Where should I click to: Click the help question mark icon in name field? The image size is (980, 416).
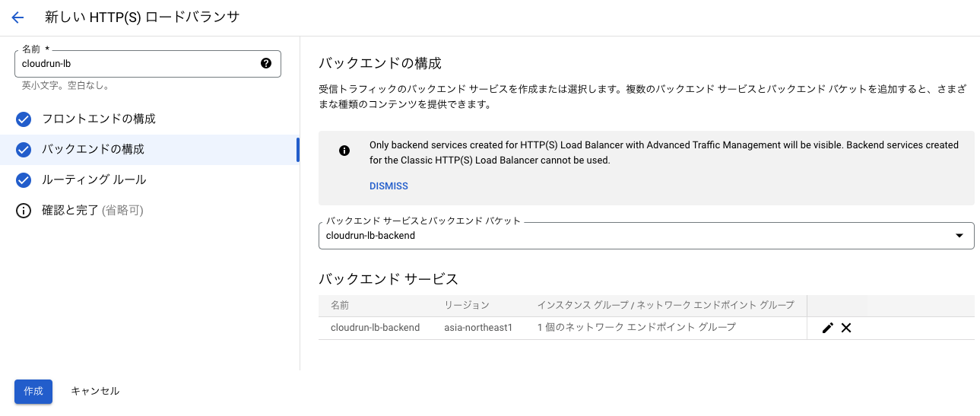coord(266,63)
